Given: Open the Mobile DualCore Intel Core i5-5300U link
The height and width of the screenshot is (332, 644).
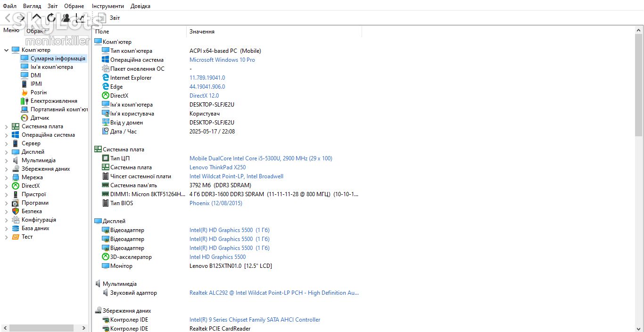Looking at the screenshot, I should click(261, 158).
